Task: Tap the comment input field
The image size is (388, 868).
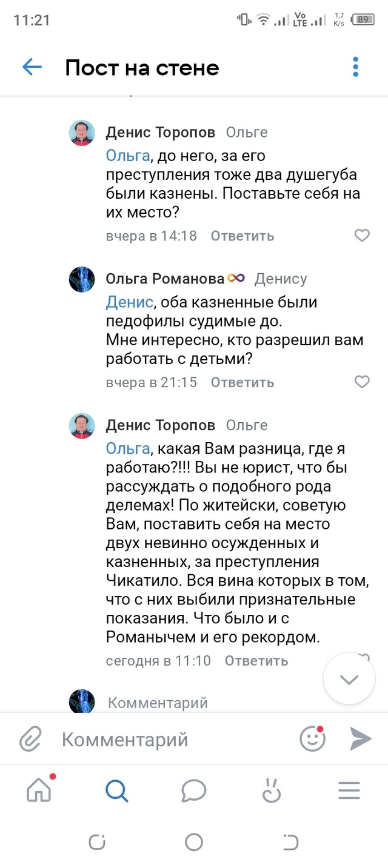Action: [x=152, y=739]
